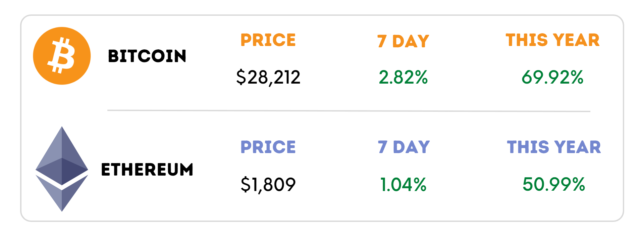Select the ETHEREUM name label

point(147,170)
